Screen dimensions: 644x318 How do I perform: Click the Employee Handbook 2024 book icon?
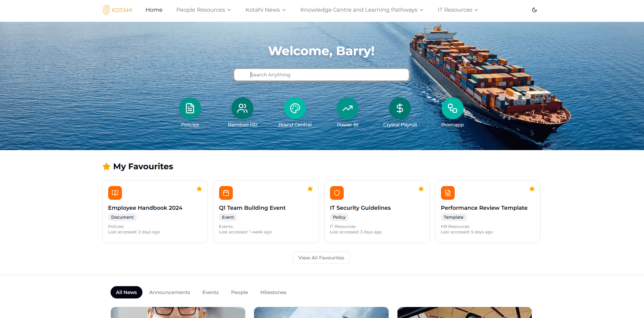click(115, 193)
